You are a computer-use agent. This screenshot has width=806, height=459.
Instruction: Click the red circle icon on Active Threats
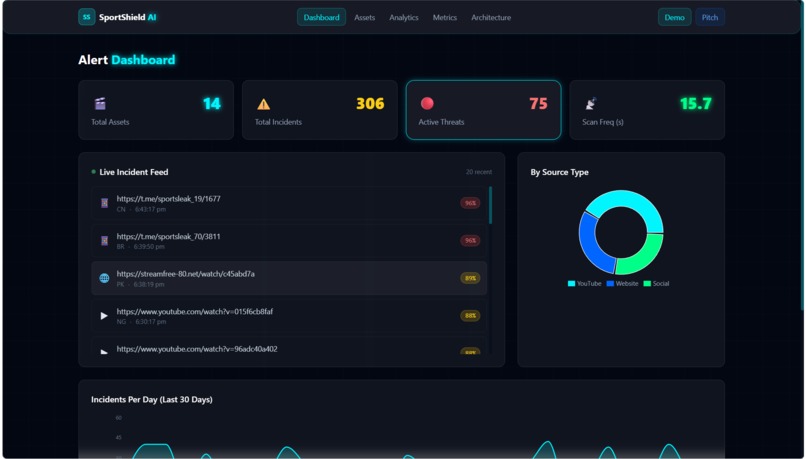[427, 103]
